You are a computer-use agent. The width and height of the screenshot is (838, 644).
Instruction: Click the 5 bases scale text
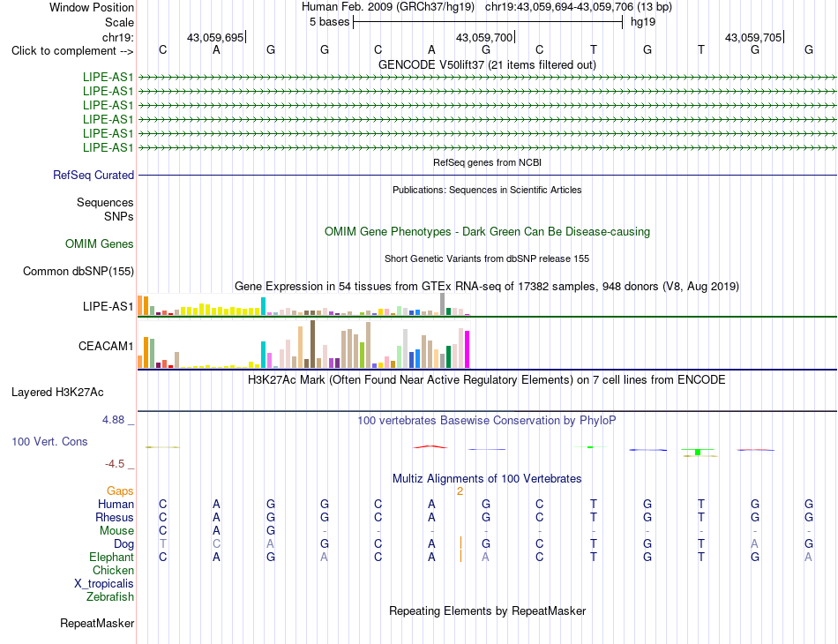(329, 22)
